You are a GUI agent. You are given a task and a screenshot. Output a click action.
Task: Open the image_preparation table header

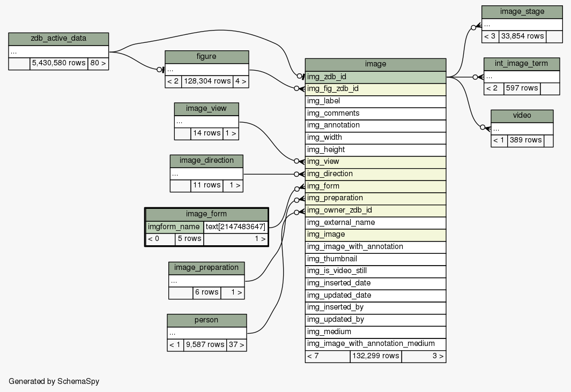[206, 268]
